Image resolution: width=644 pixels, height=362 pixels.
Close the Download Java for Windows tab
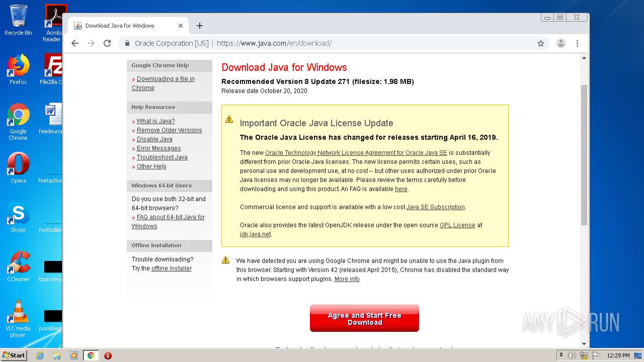point(181,26)
